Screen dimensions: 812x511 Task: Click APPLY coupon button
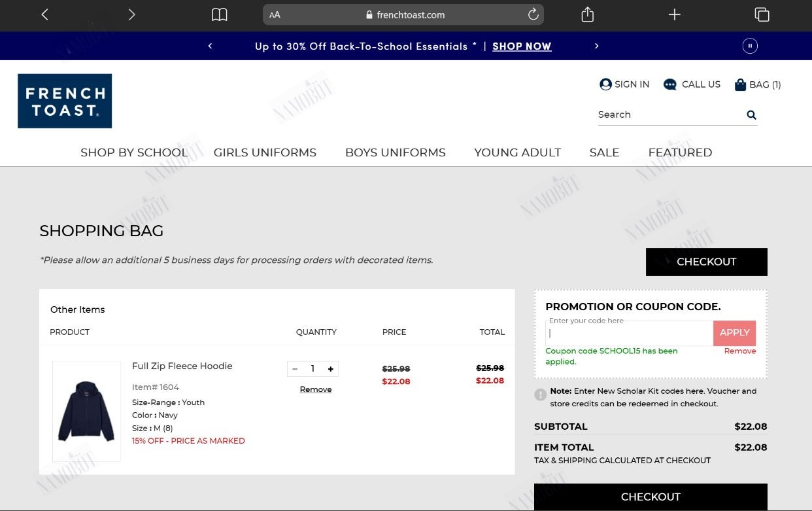point(735,333)
